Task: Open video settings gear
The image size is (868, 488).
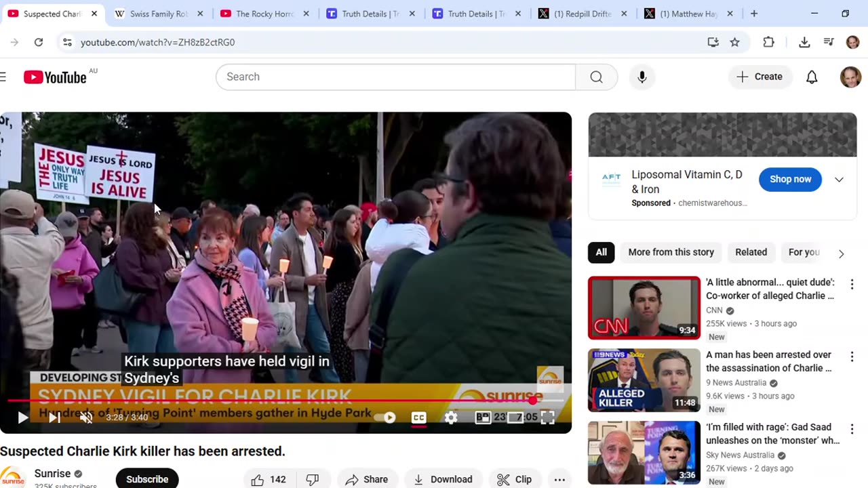Action: point(451,418)
